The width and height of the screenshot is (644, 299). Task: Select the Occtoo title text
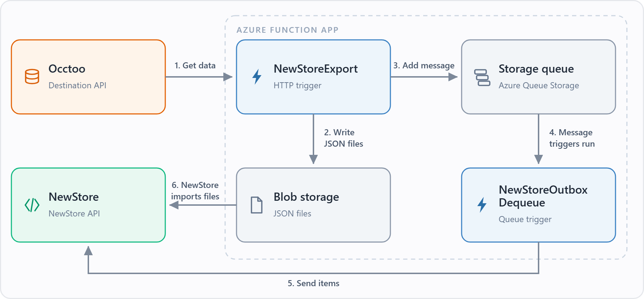point(67,69)
